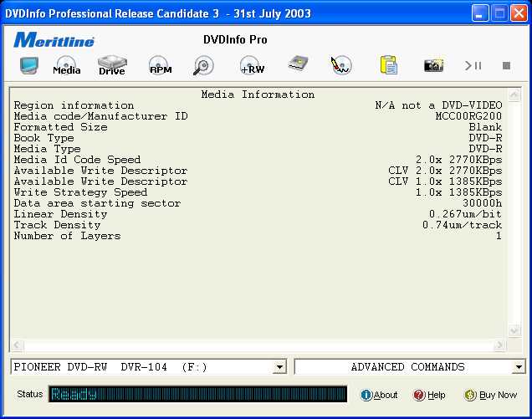
Task: Click the drive tray eject icon
Action: click(298, 64)
